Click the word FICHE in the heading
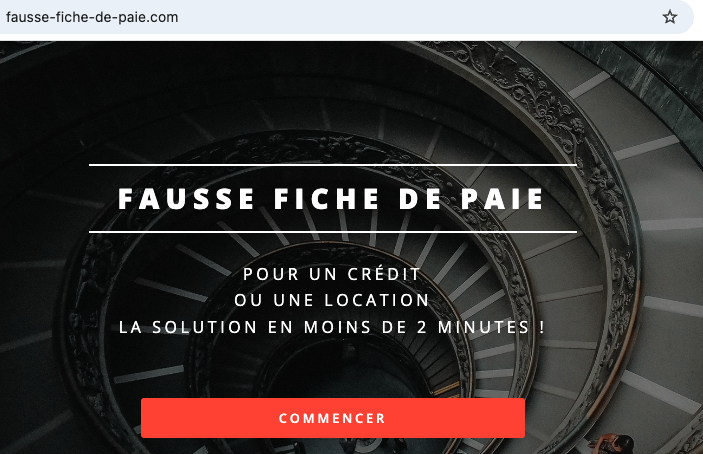 (327, 199)
